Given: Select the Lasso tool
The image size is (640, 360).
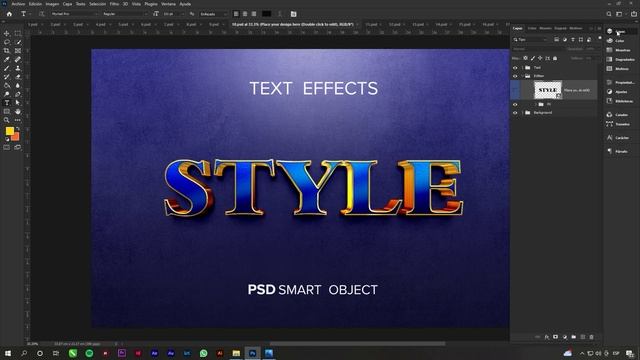Looking at the screenshot, I should click(x=7, y=42).
